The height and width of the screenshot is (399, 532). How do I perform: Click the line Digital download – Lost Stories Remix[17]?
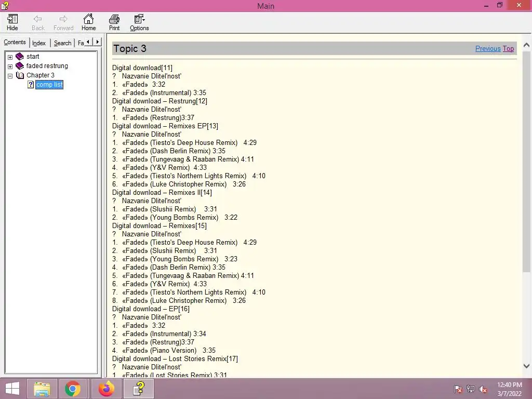[x=175, y=358]
